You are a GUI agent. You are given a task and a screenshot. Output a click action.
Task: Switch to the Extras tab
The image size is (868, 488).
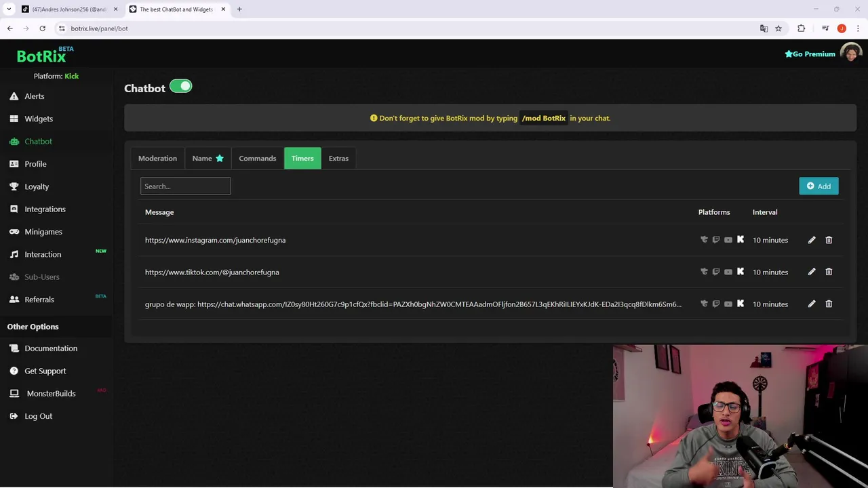(338, 158)
